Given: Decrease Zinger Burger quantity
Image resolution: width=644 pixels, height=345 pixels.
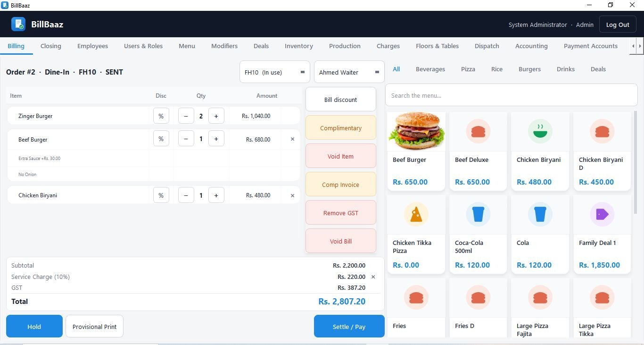Looking at the screenshot, I should pyautogui.click(x=186, y=116).
